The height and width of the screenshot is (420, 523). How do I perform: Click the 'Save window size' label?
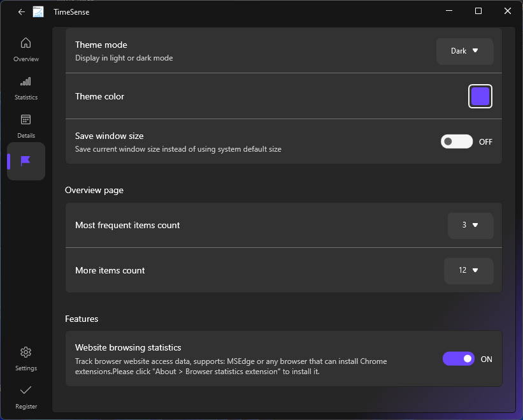click(x=109, y=136)
